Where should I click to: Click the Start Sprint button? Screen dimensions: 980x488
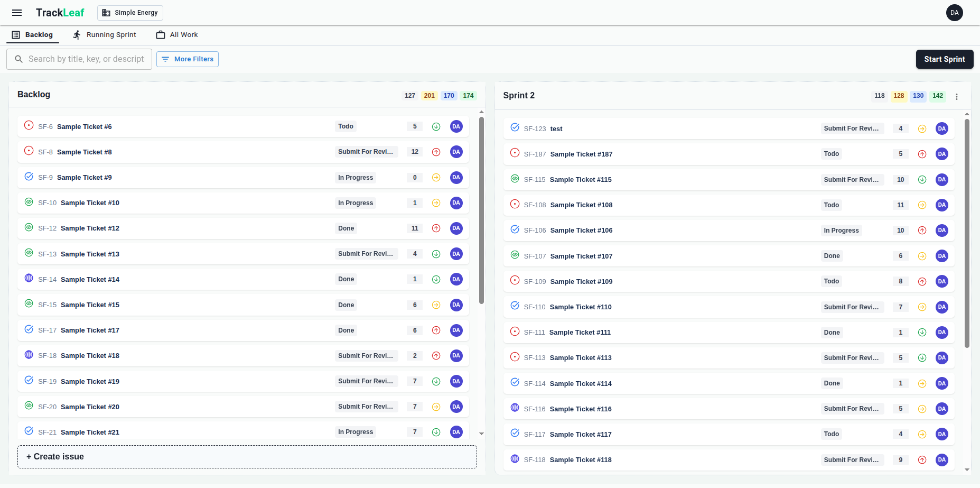pos(945,59)
